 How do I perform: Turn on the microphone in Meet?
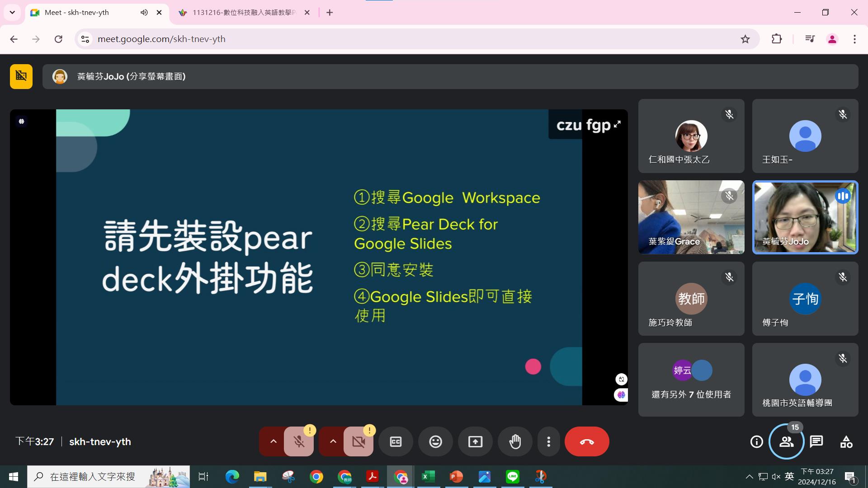(x=299, y=442)
